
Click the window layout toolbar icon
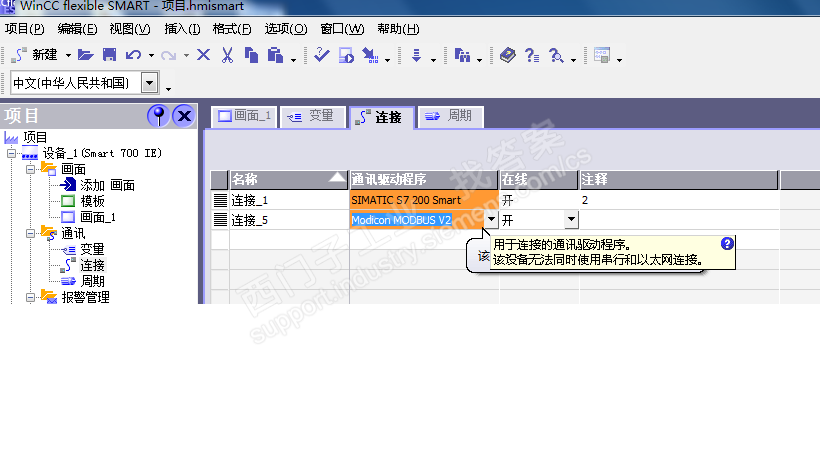point(602,55)
